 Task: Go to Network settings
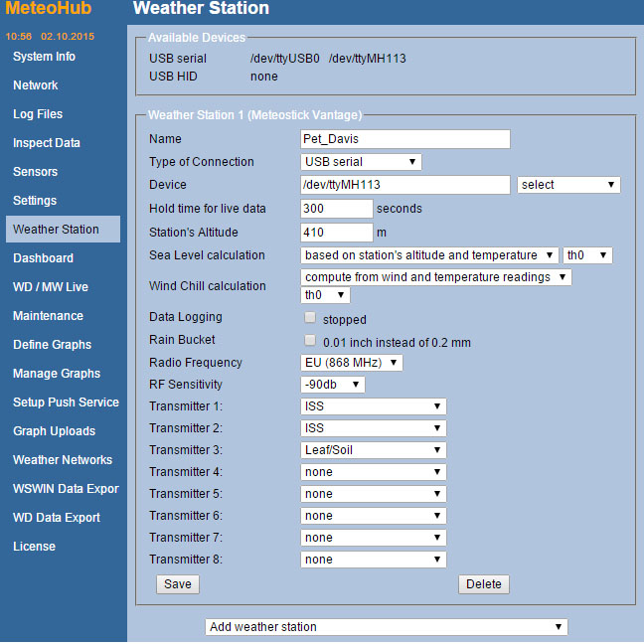(x=36, y=85)
